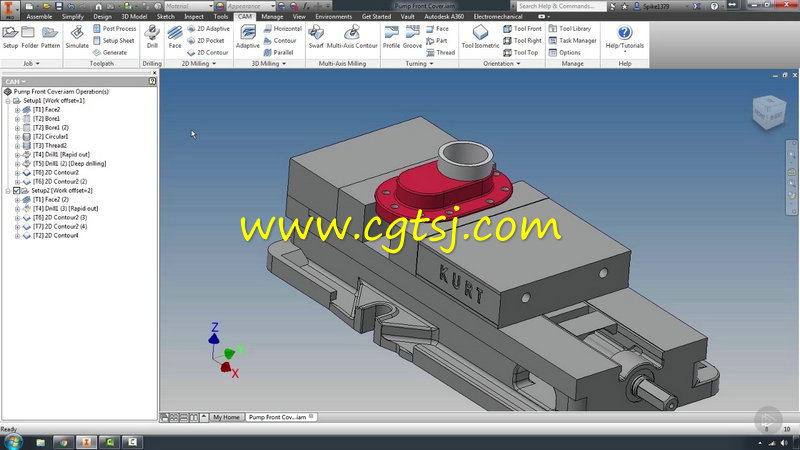
Task: Click Generate toolpath
Action: click(110, 52)
